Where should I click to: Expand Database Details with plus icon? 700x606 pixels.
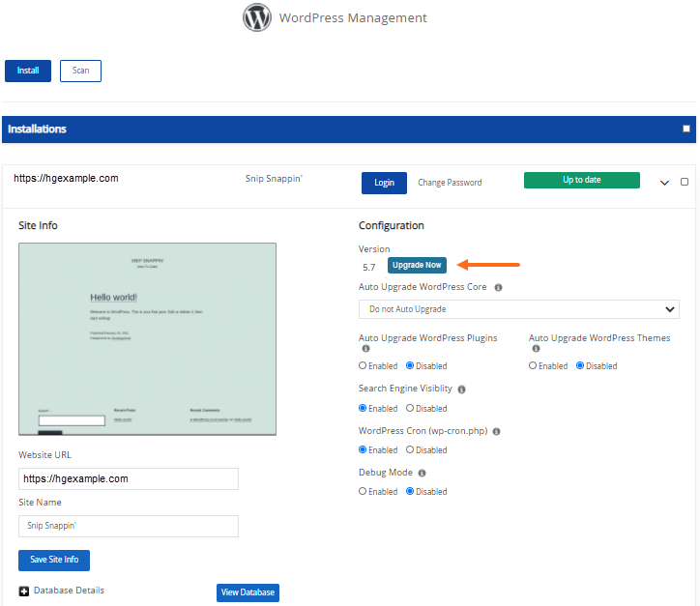pos(24,592)
